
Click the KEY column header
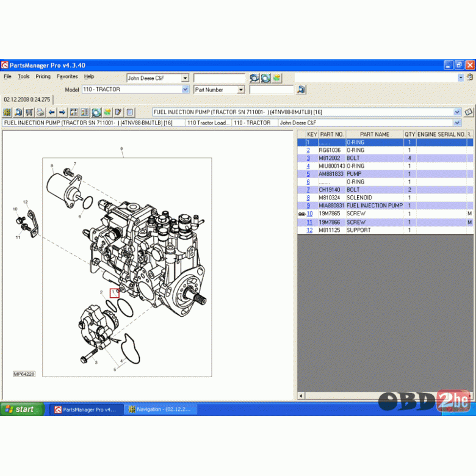pos(312,134)
